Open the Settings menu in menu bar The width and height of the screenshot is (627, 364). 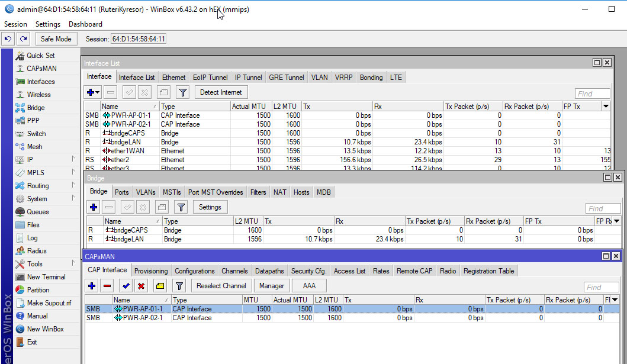pyautogui.click(x=48, y=24)
